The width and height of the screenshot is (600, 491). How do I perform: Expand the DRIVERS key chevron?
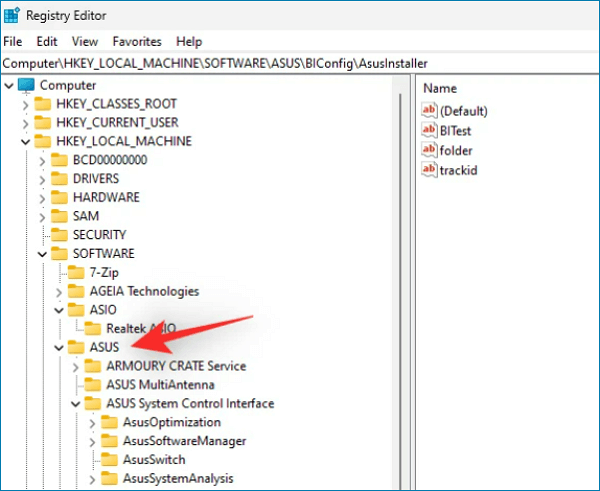[x=42, y=179]
